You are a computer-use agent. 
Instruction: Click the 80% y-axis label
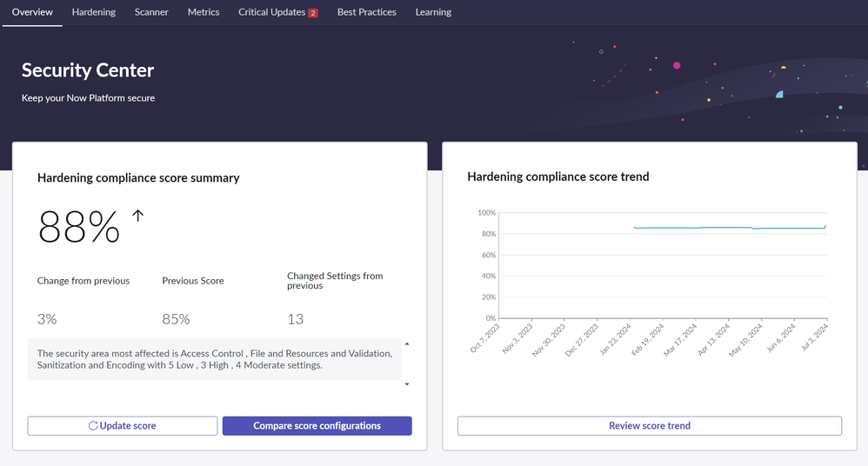pos(488,234)
